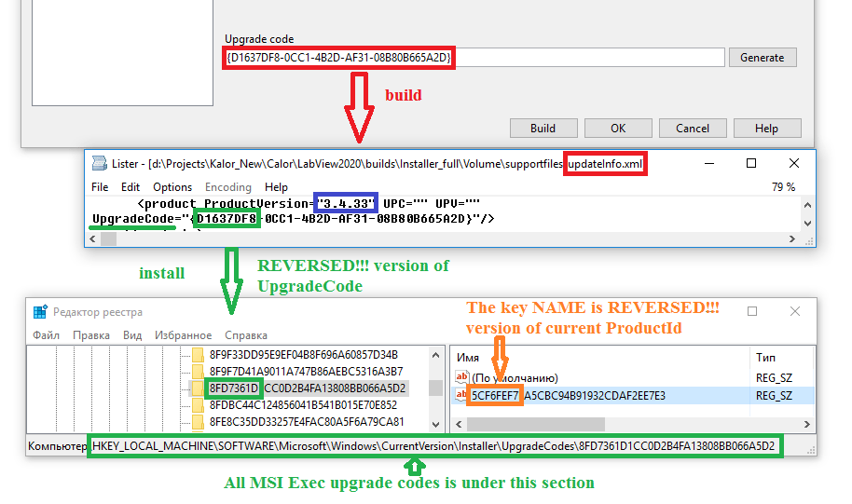Viewport: 852px width, 504px height.
Task: Click the registry editor app icon
Action: [x=40, y=312]
